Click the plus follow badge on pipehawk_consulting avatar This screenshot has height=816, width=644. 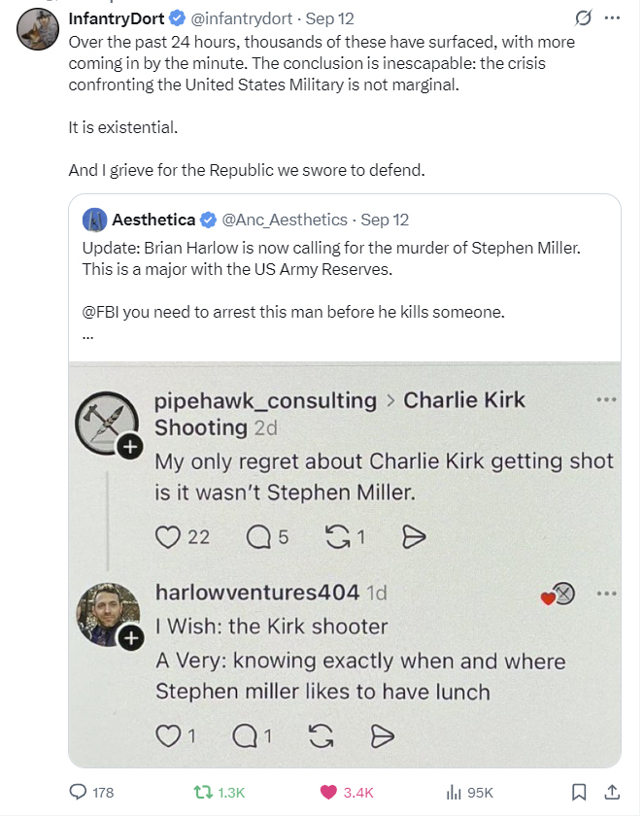pyautogui.click(x=130, y=447)
